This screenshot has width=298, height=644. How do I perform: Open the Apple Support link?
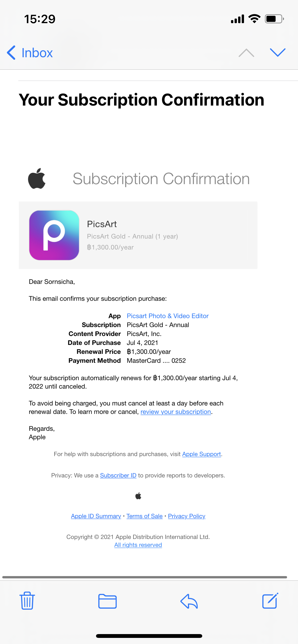(201, 454)
